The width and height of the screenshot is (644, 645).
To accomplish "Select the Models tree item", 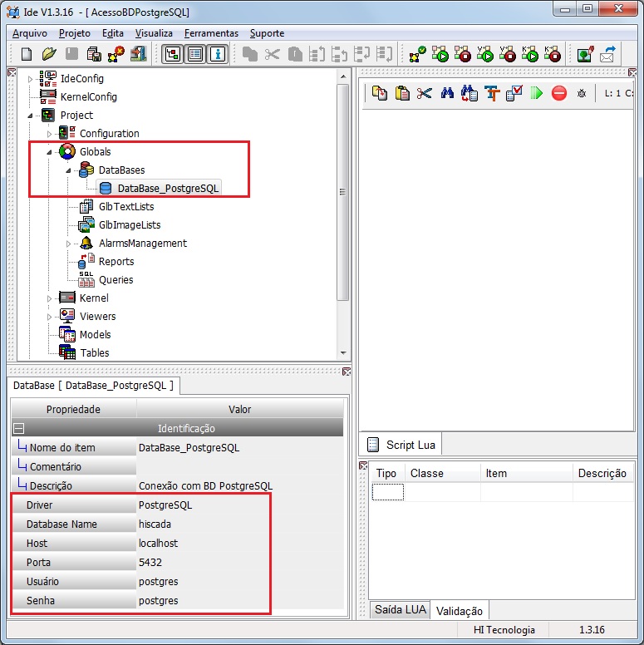I will coord(95,335).
